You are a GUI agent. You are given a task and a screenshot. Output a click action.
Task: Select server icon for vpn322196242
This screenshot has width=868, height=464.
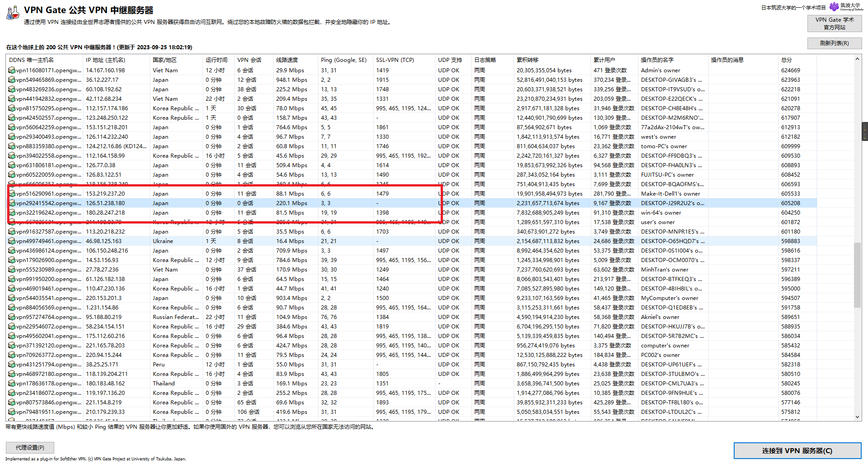tap(12, 213)
